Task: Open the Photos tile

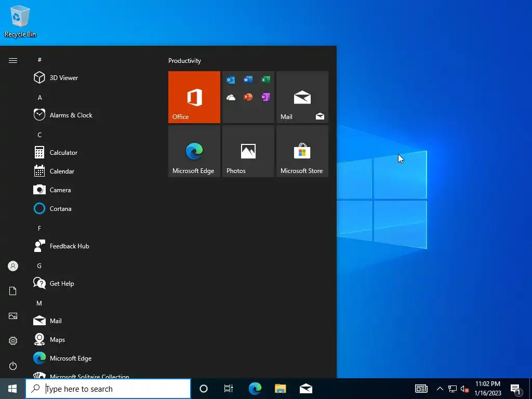Action: tap(248, 151)
